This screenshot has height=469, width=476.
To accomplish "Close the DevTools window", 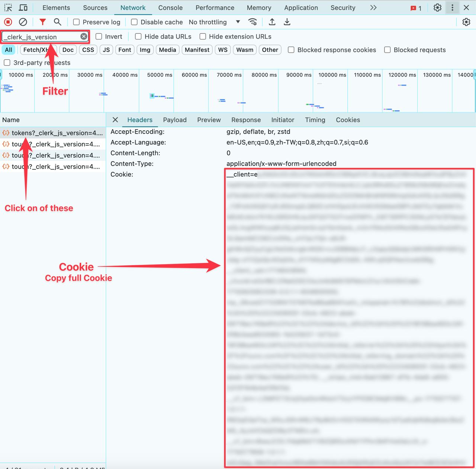I will click(466, 7).
